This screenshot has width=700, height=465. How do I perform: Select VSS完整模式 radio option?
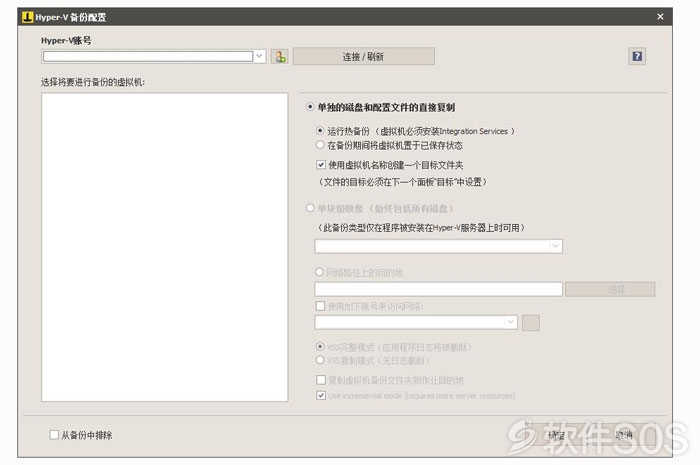pyautogui.click(x=320, y=346)
